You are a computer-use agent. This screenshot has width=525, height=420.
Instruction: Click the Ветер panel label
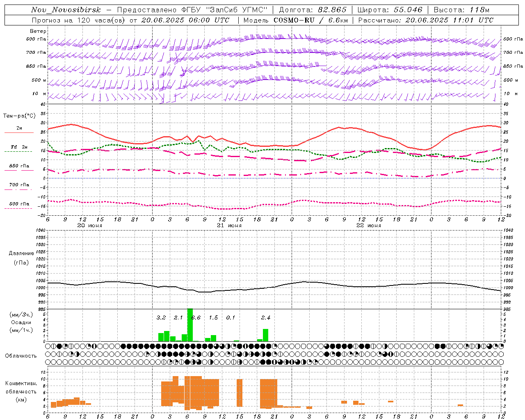tap(38, 31)
